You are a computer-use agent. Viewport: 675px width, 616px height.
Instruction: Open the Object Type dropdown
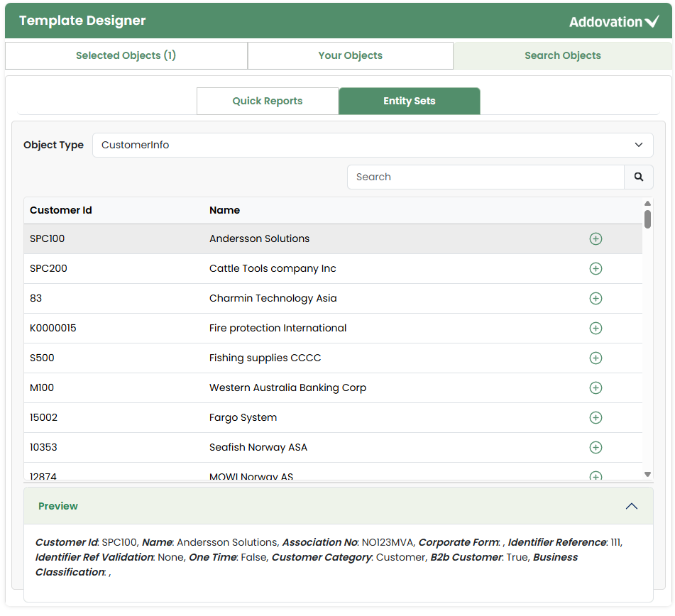[373, 145]
